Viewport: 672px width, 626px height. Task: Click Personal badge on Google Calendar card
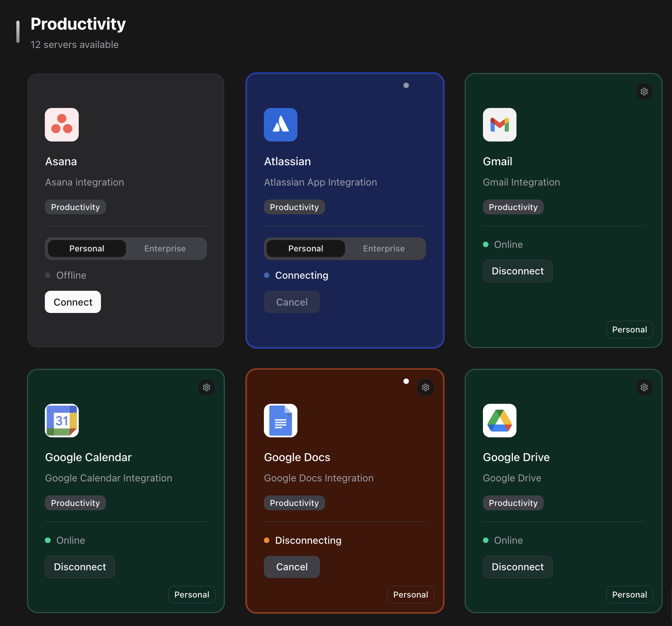192,595
